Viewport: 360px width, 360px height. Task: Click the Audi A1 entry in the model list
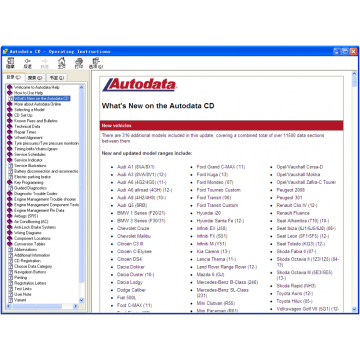(x=136, y=167)
